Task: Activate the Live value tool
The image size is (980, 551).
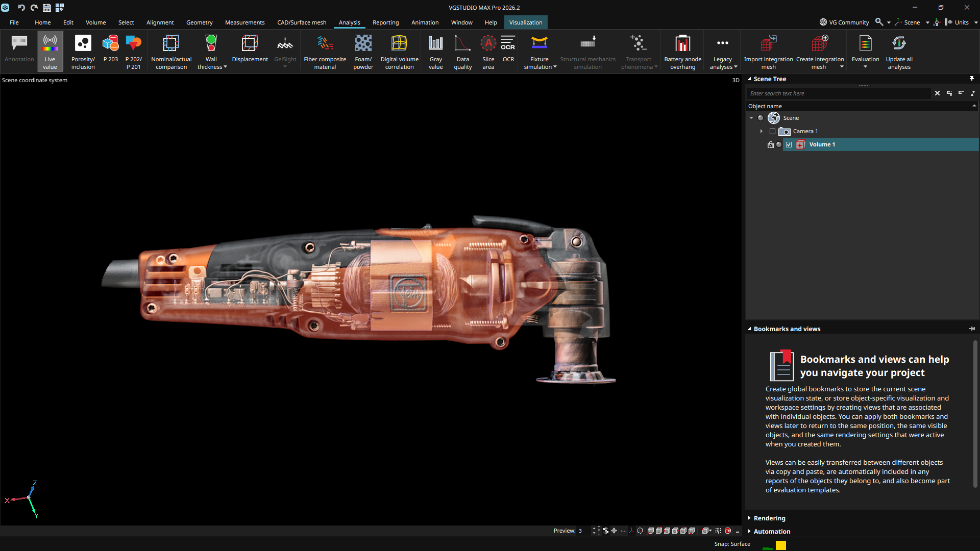Action: [50, 52]
